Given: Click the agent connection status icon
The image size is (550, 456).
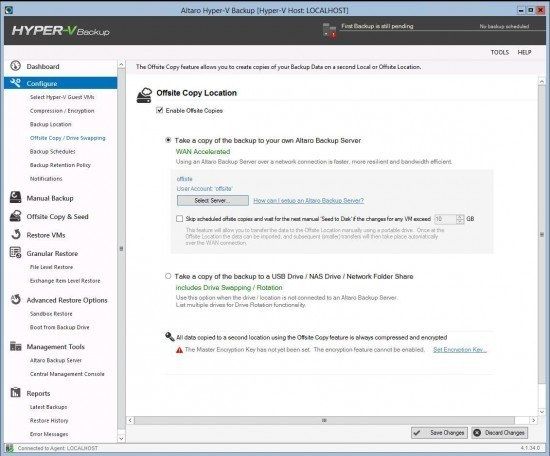Looking at the screenshot, I should coord(9,448).
